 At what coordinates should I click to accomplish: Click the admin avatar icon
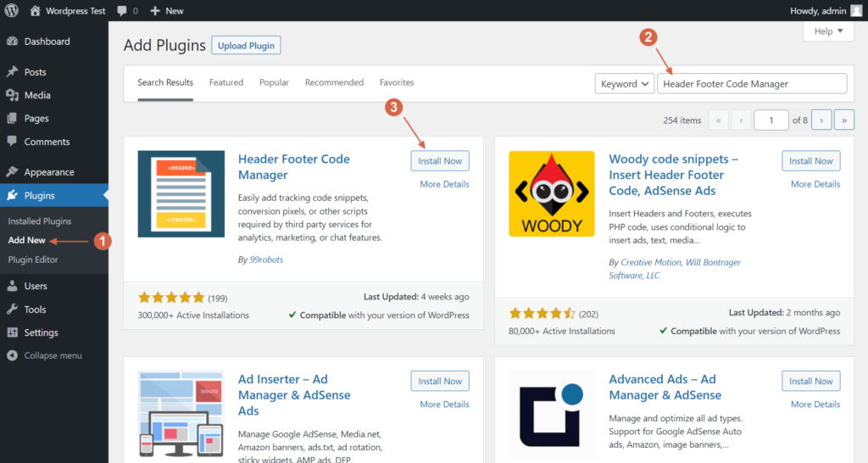pos(856,10)
